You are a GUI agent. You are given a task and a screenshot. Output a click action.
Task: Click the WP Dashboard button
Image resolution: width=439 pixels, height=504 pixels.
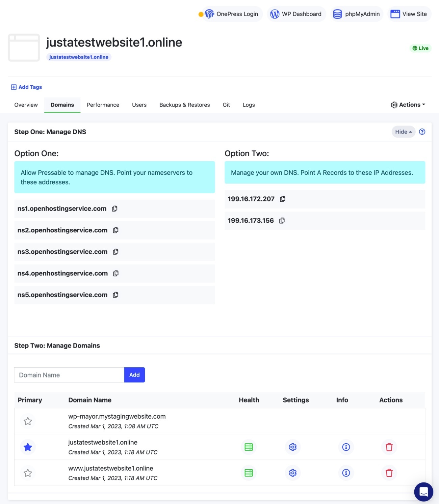296,14
